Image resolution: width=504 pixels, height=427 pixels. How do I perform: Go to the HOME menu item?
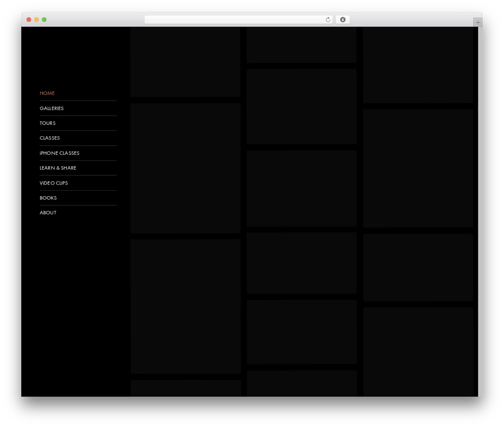click(47, 93)
